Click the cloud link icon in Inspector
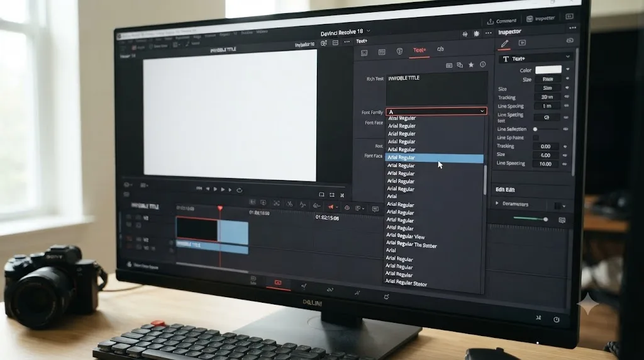The height and width of the screenshot is (360, 644). click(x=570, y=40)
